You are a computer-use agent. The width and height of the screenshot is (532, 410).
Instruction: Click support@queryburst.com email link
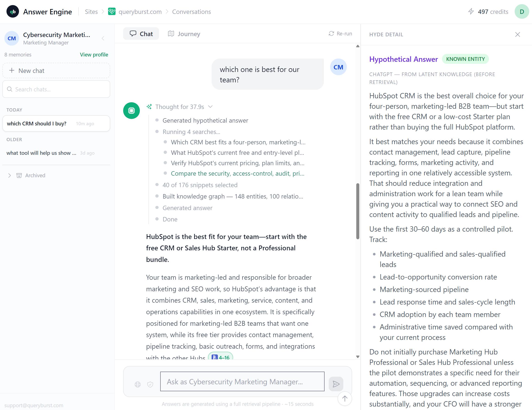click(x=34, y=405)
